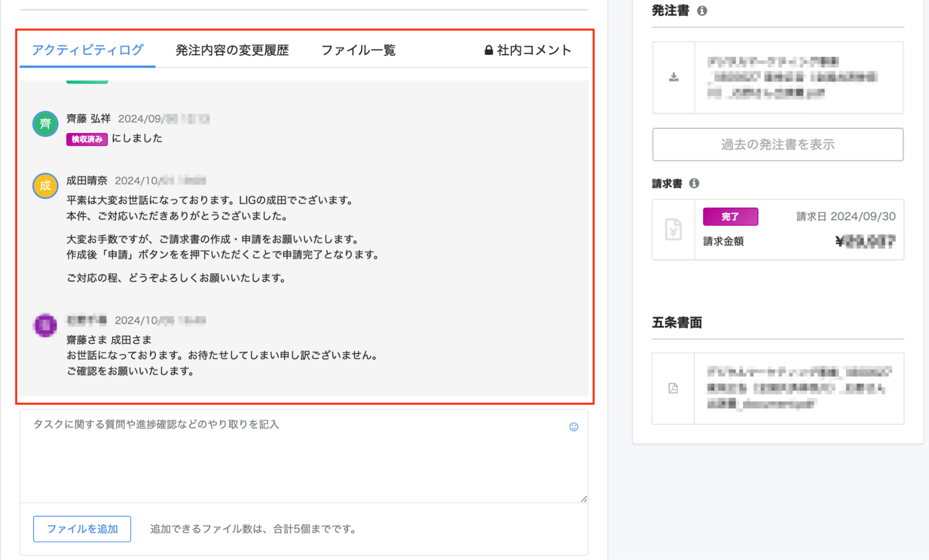Image resolution: width=929 pixels, height=560 pixels.
Task: Click the info icon next to 請求書
Action: (x=694, y=183)
